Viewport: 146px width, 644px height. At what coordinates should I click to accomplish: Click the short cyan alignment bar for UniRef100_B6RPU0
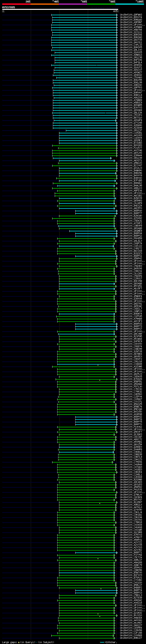point(96,211)
